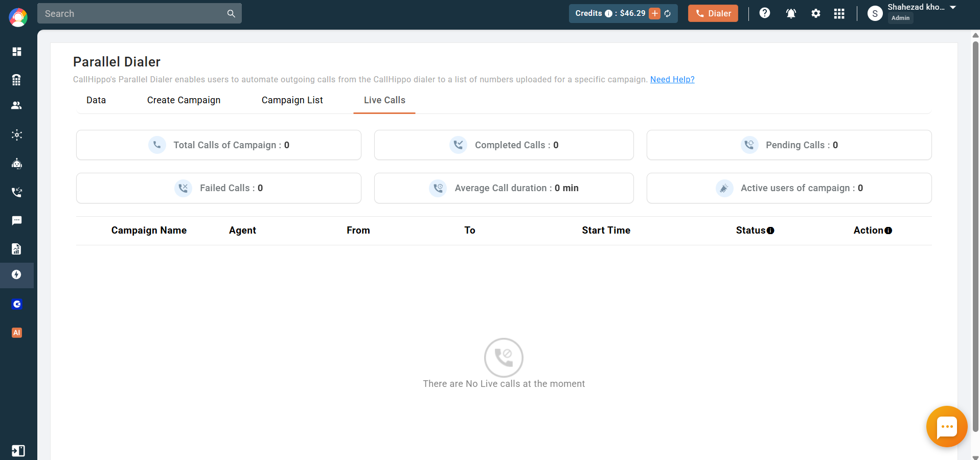Expand the user account dropdown arrow
The image size is (980, 460).
click(x=953, y=8)
